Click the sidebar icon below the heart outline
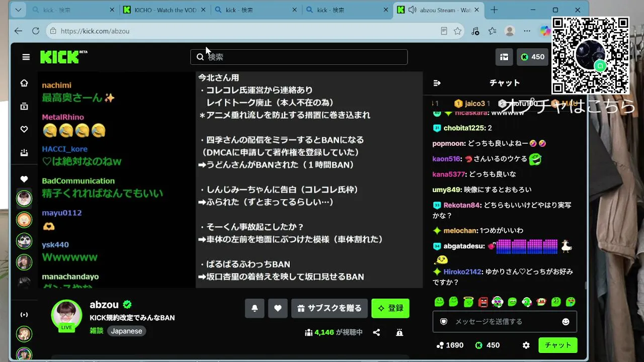Image resolution: width=644 pixels, height=362 pixels. point(24,152)
